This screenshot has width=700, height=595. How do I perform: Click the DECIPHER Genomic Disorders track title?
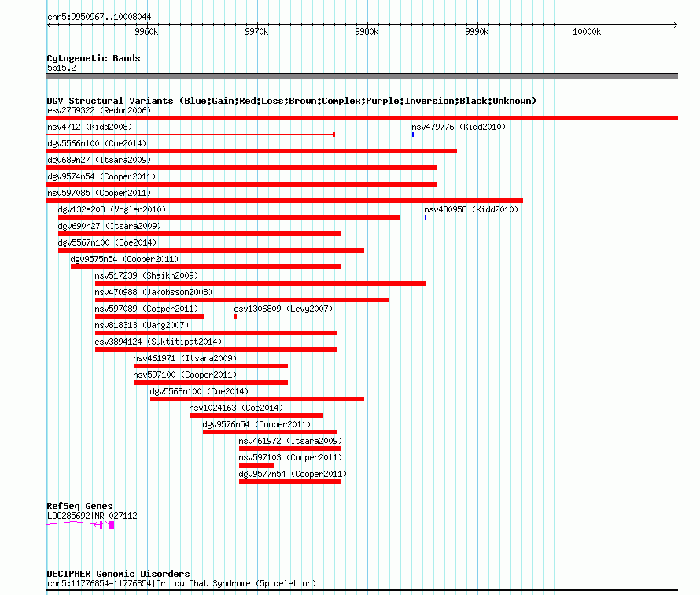(x=118, y=574)
